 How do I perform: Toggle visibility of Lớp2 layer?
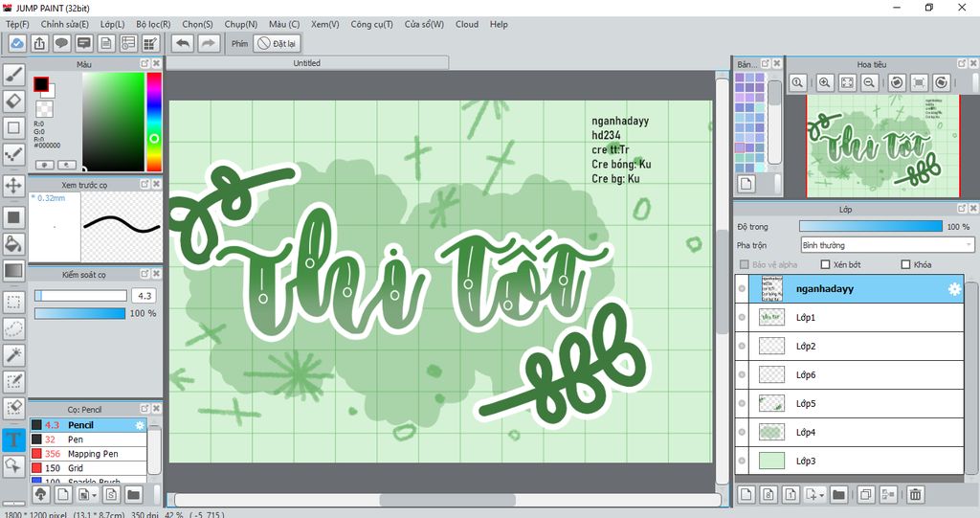pyautogui.click(x=742, y=346)
